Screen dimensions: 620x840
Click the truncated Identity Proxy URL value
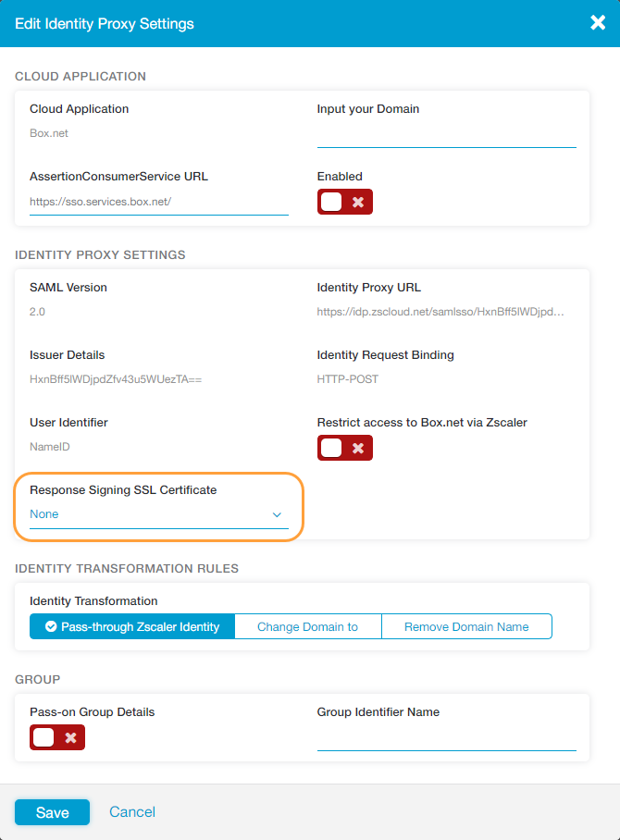[x=440, y=312]
